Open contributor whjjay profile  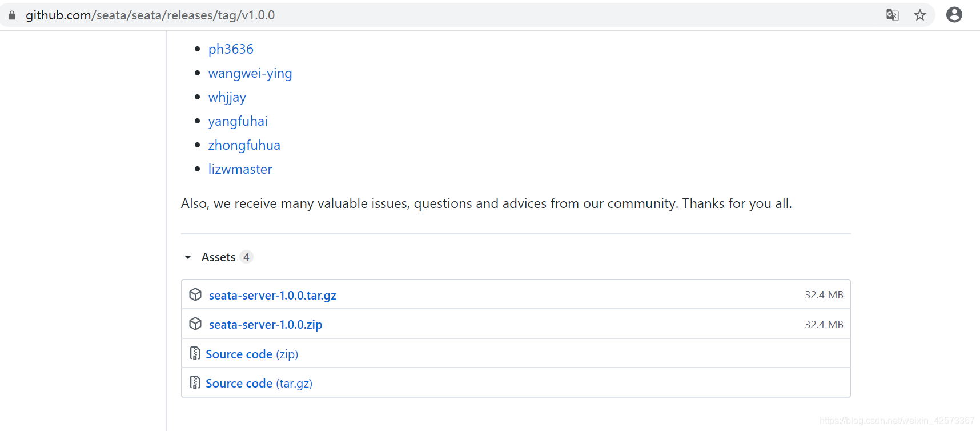pos(227,97)
